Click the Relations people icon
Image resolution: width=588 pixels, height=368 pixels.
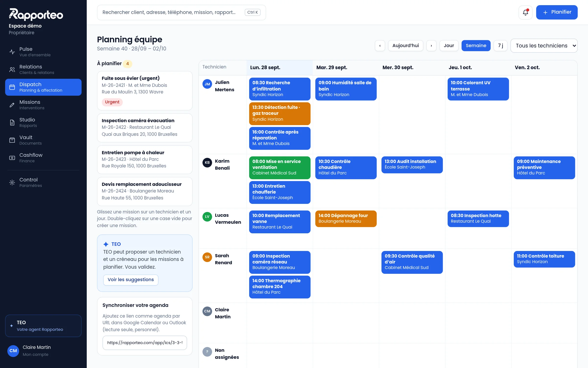tap(12, 69)
